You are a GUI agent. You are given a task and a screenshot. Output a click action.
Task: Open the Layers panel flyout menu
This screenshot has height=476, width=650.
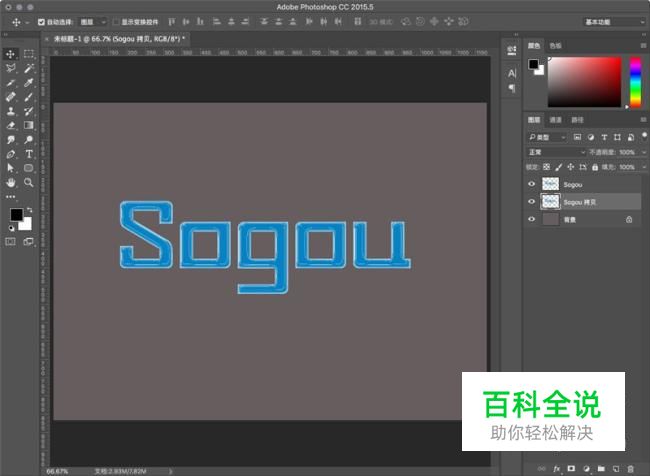(x=643, y=120)
